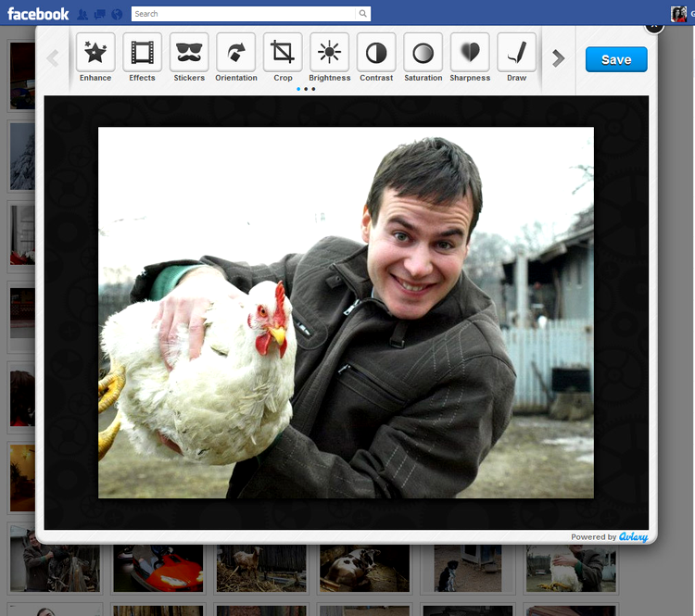Go to second toolbar page dot
This screenshot has width=695, height=616.
click(306, 89)
